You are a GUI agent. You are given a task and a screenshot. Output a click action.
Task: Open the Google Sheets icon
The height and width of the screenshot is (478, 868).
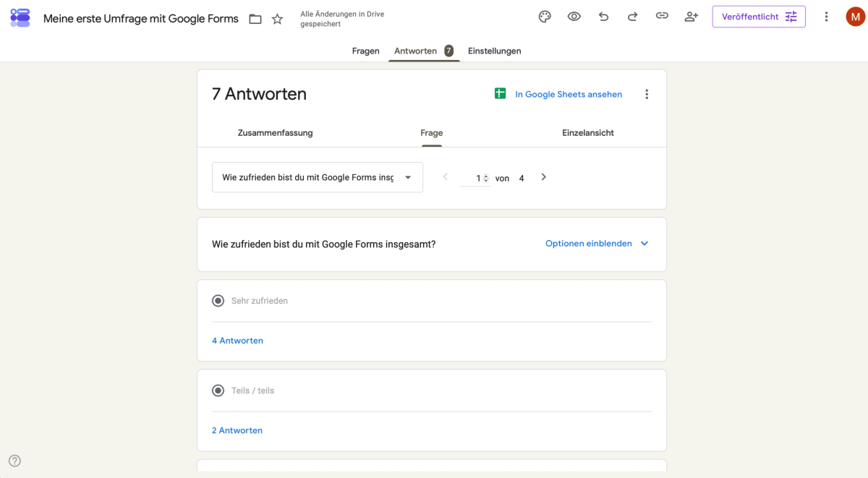click(x=500, y=94)
